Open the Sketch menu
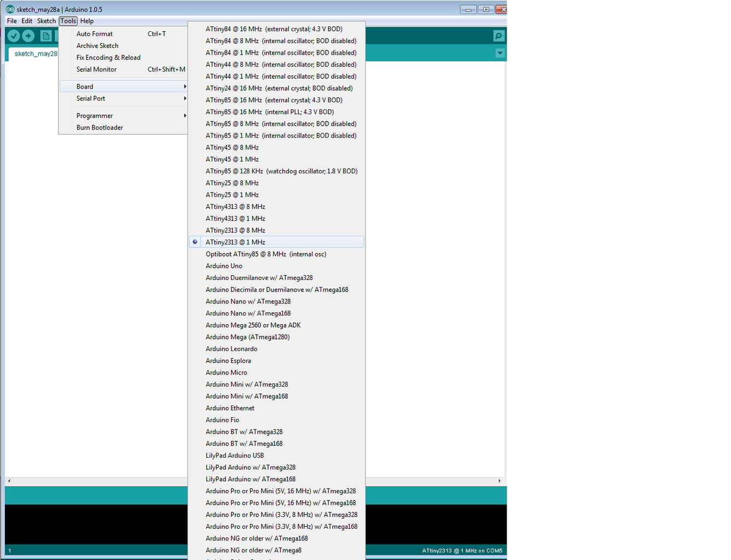The width and height of the screenshot is (731, 560). (x=47, y=21)
